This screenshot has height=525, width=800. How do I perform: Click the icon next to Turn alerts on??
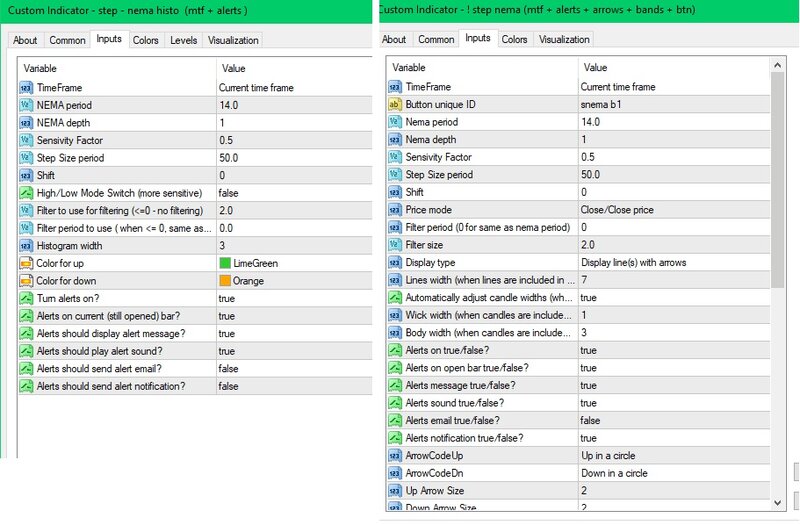point(26,298)
